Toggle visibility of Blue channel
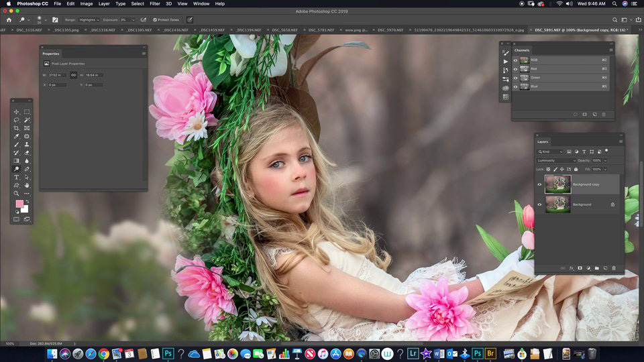 515,86
